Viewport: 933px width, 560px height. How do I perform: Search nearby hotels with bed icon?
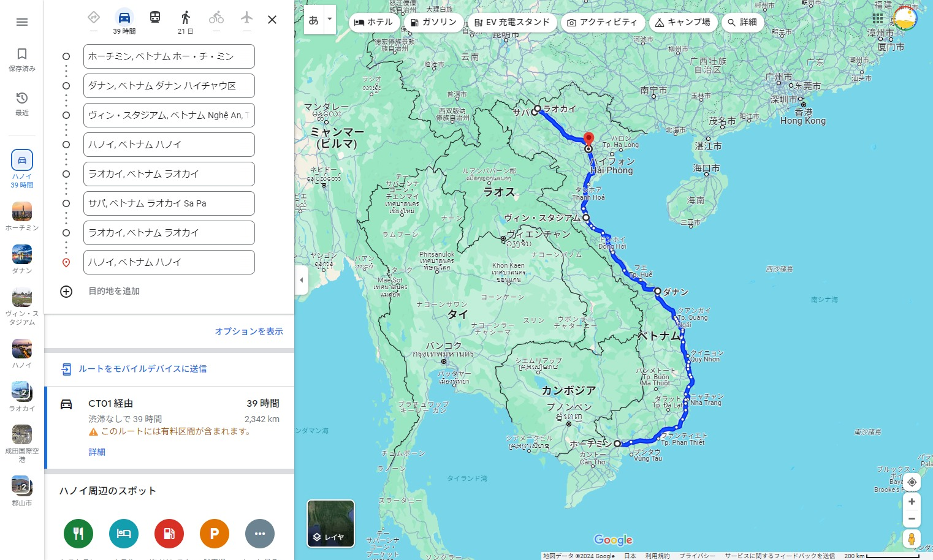pyautogui.click(x=124, y=534)
